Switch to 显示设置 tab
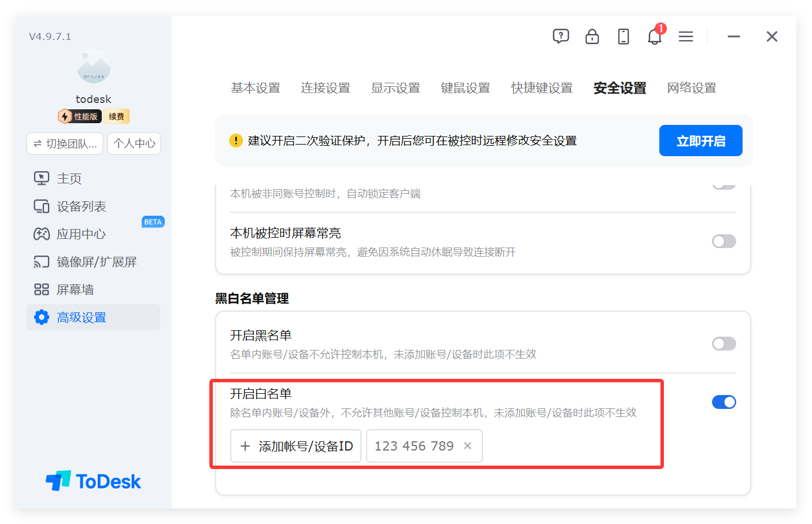 (x=396, y=88)
